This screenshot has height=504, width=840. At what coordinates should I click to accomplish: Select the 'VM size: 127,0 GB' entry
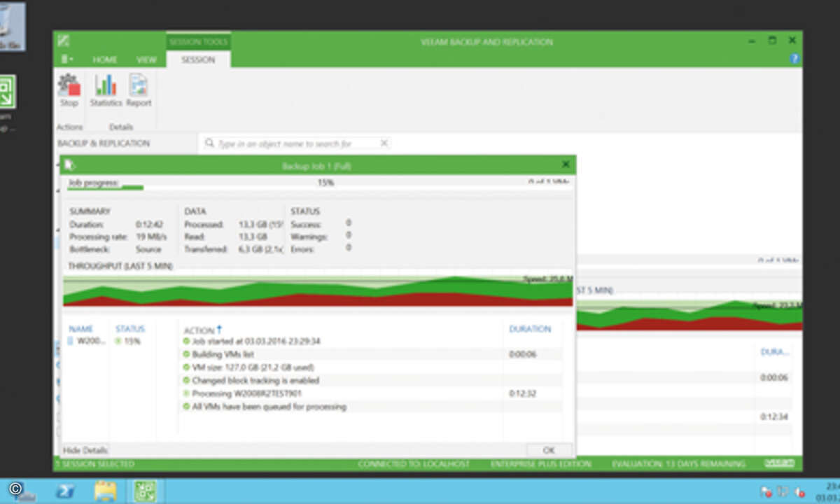(x=371, y=367)
